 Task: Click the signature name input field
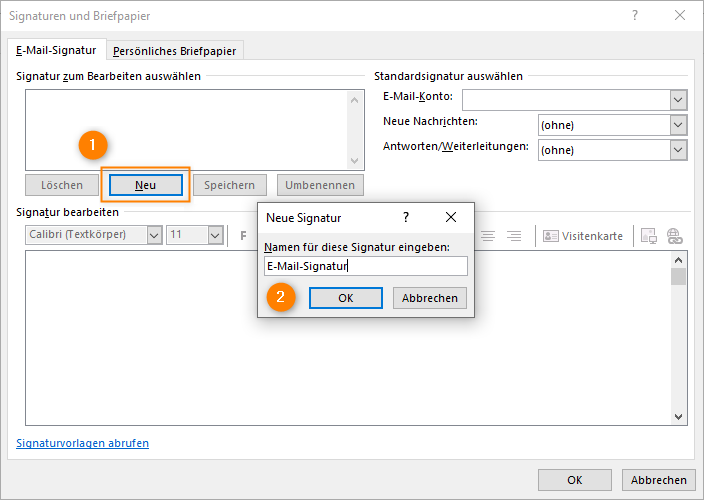(365, 266)
